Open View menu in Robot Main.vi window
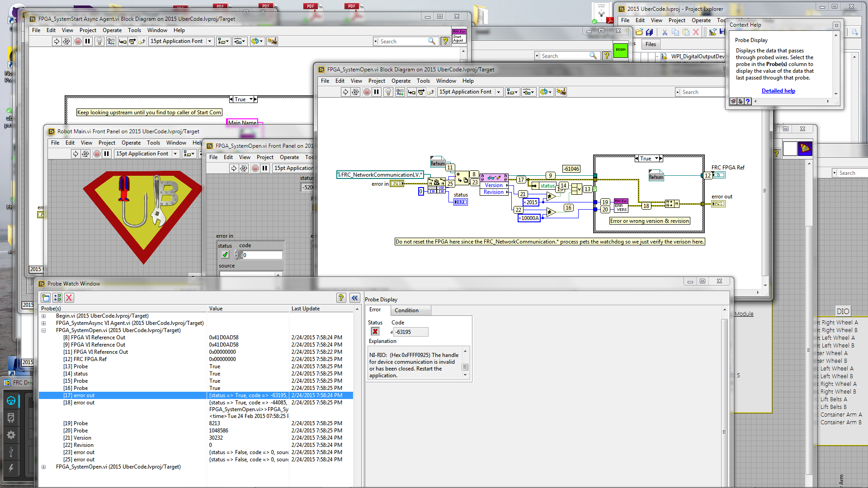The width and height of the screenshot is (868, 488). [x=86, y=143]
